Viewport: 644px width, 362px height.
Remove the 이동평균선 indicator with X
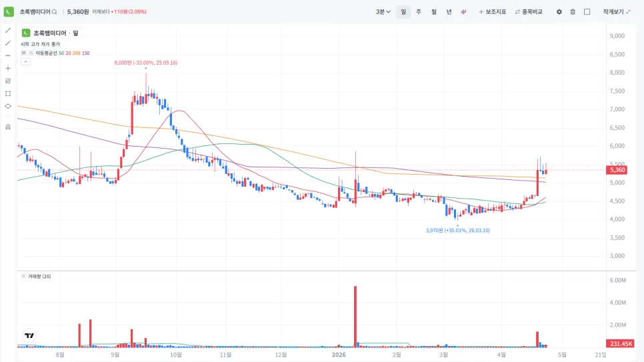click(31, 53)
